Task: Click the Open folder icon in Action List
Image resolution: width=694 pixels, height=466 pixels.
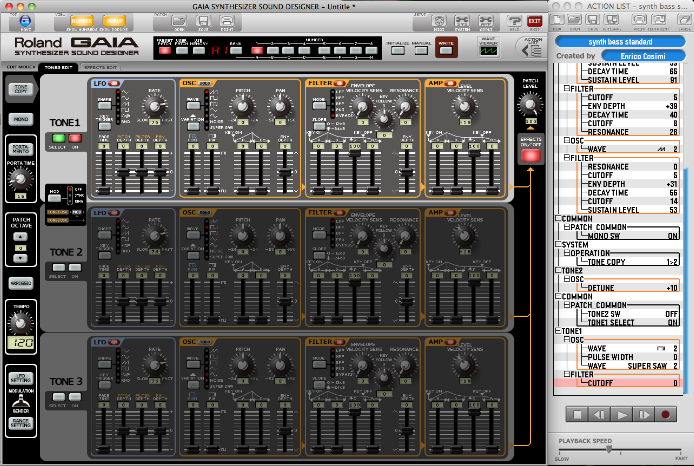Action: click(x=574, y=19)
